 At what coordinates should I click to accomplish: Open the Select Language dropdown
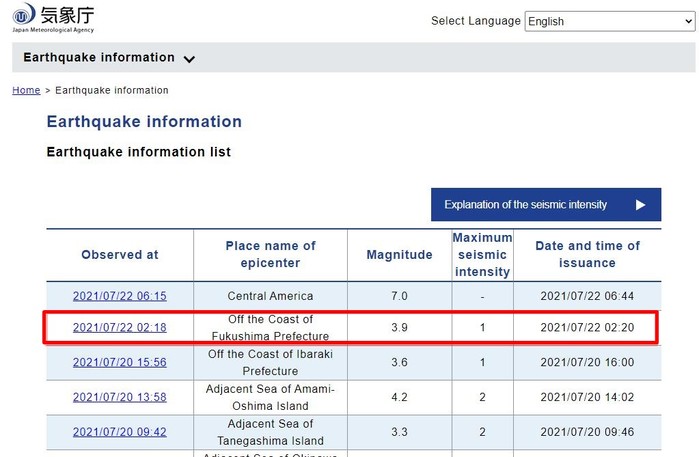tap(609, 21)
